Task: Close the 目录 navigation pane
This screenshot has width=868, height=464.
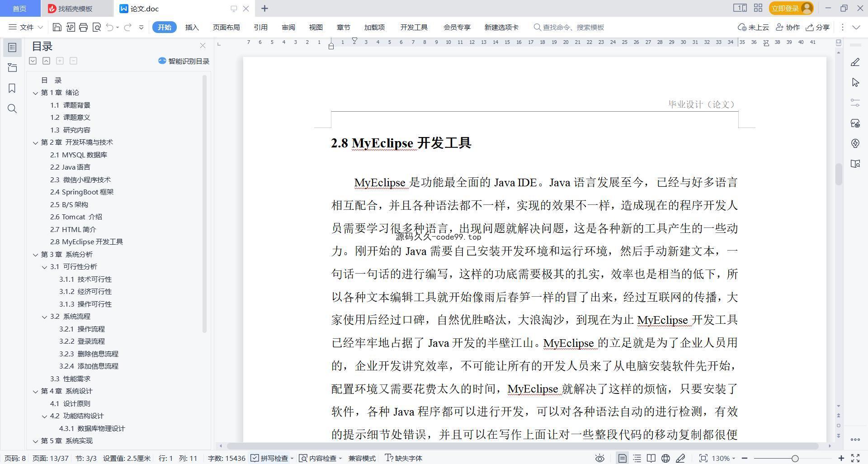Action: pyautogui.click(x=203, y=46)
